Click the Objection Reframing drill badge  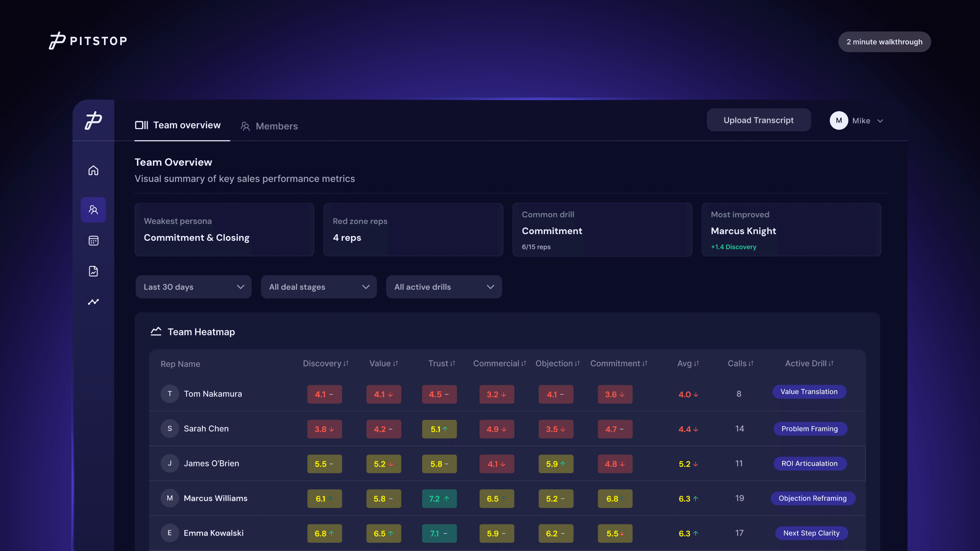(x=813, y=499)
